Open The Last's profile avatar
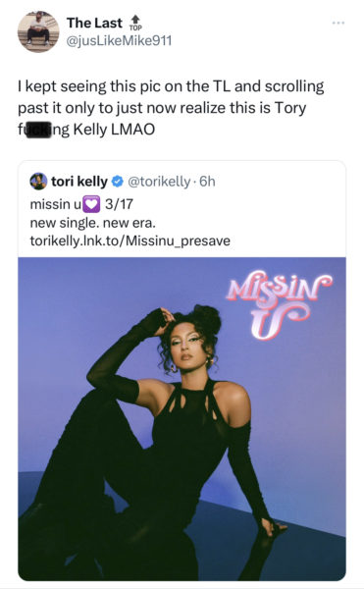364x589 pixels. pos(38,32)
